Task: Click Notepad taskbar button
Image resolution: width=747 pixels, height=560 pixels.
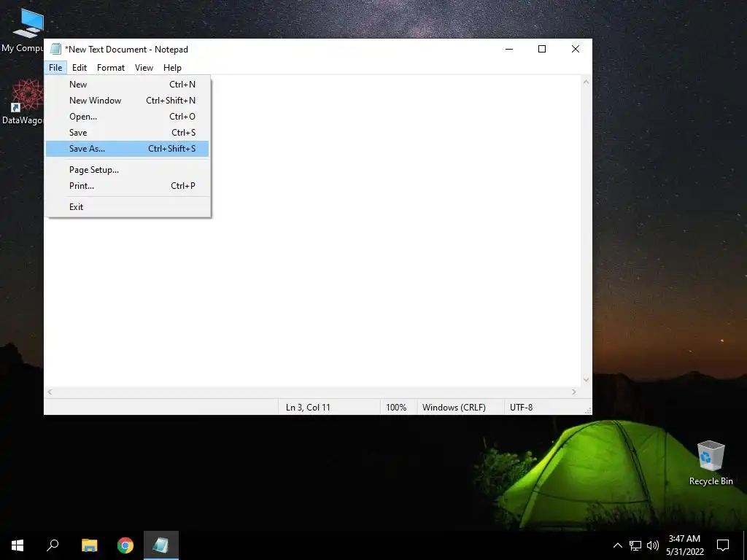Action: click(161, 545)
